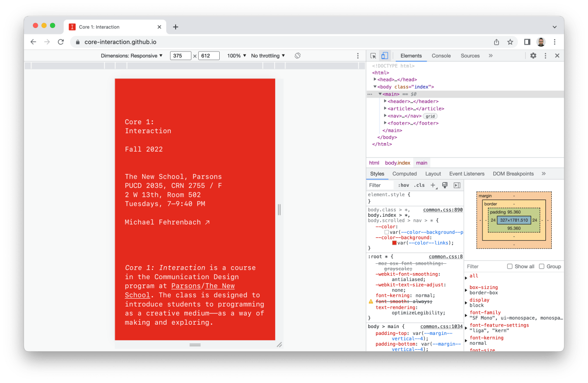Open the Dimensions: Responsive dropdown
The image size is (588, 383).
[131, 55]
